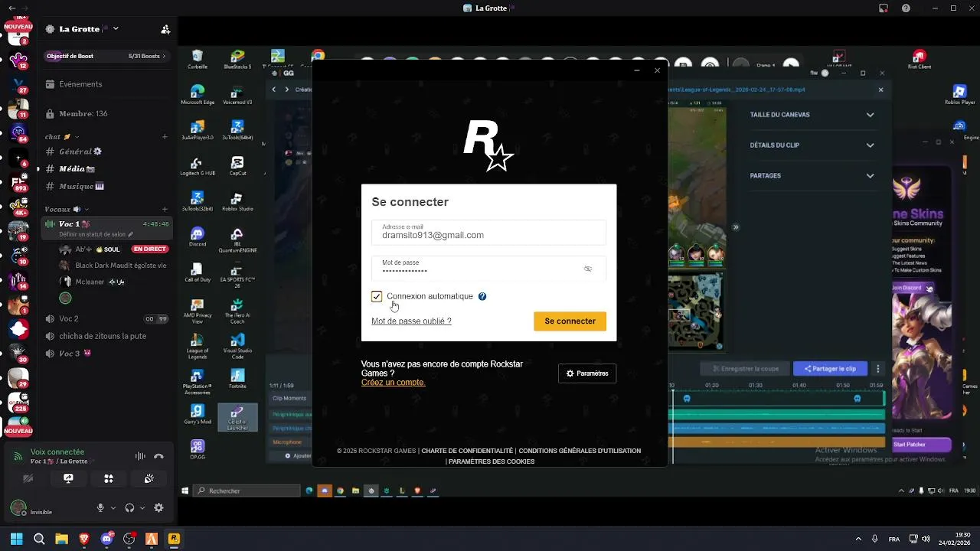Click the EN DIRECT badge
Screen dimensions: 980x551
149,249
